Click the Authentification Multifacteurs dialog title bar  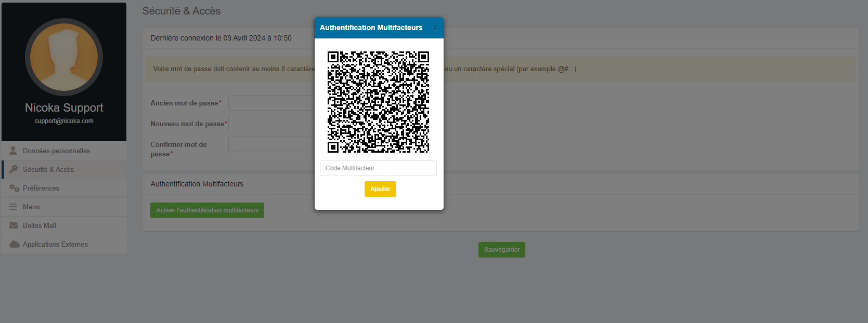[x=371, y=28]
